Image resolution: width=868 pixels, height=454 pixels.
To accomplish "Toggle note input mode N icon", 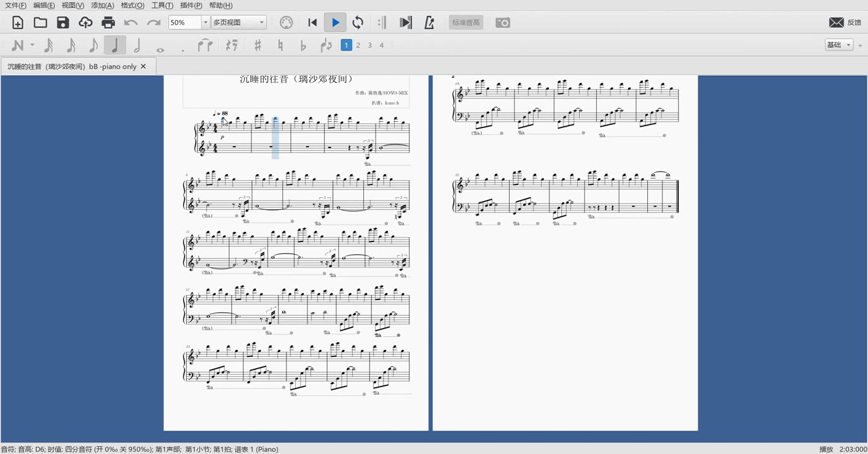I will pos(18,45).
